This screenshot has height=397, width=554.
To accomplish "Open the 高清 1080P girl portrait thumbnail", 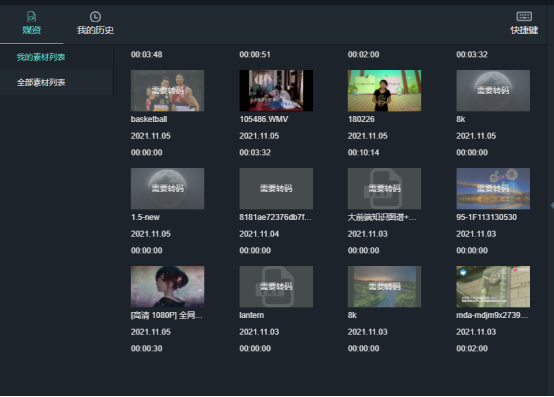I will [x=167, y=286].
